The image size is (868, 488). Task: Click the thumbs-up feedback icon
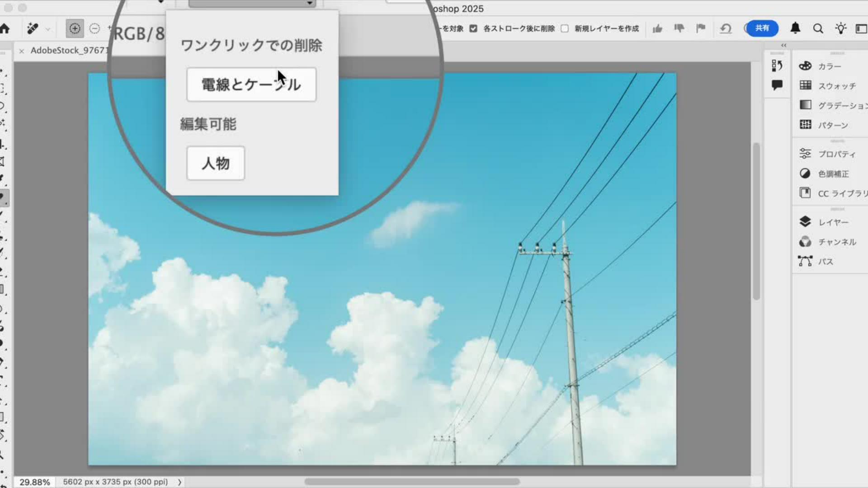[657, 29]
